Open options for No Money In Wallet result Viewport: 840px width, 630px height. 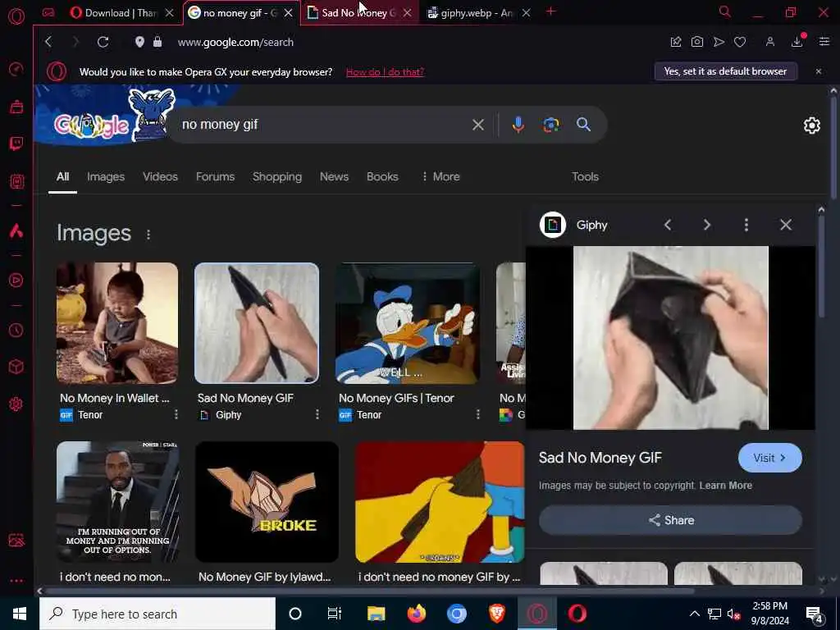coord(176,414)
